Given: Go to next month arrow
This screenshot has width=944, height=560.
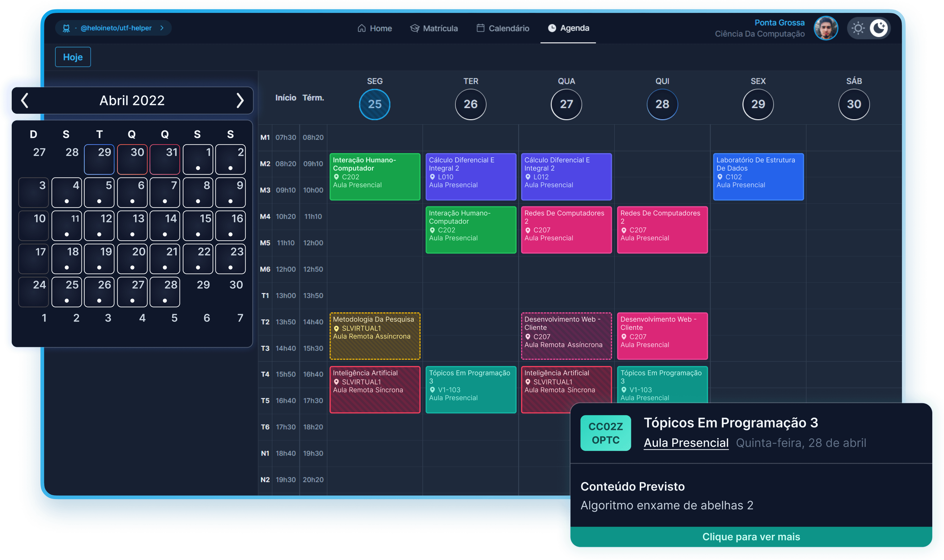Looking at the screenshot, I should click(240, 101).
